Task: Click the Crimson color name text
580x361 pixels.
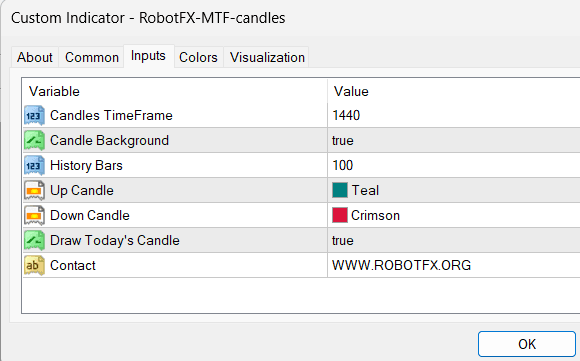Action: point(375,215)
